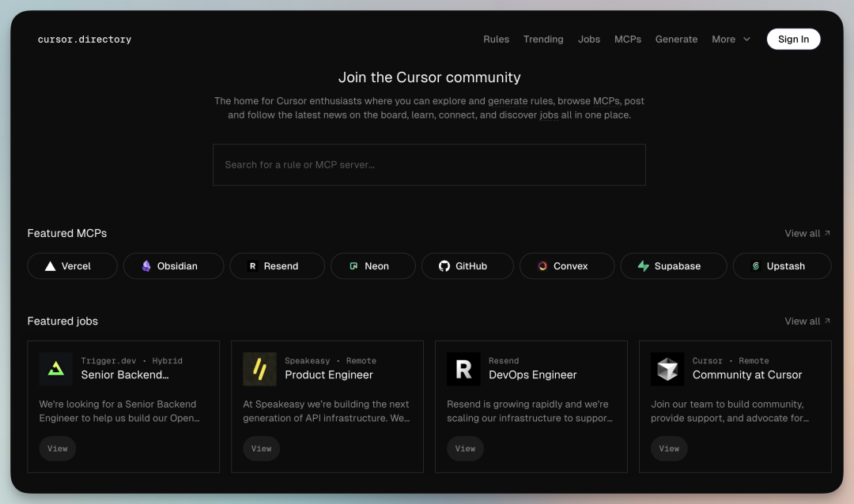Click the Obsidian crystal icon
Image resolution: width=854 pixels, height=504 pixels.
pos(146,266)
